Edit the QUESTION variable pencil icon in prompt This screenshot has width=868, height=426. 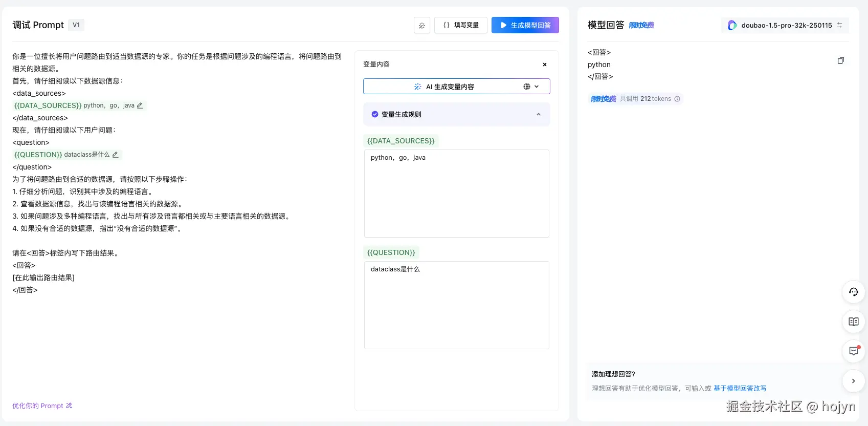pyautogui.click(x=115, y=155)
